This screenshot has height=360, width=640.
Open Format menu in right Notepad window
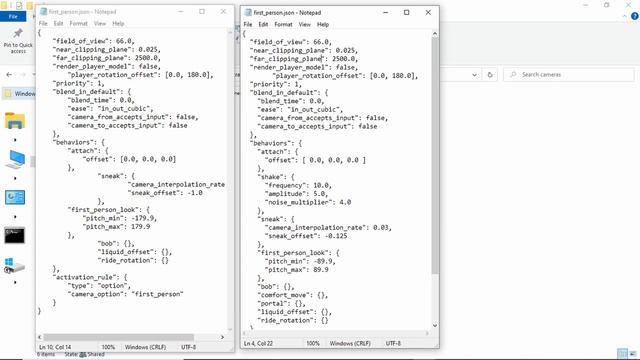point(283,24)
